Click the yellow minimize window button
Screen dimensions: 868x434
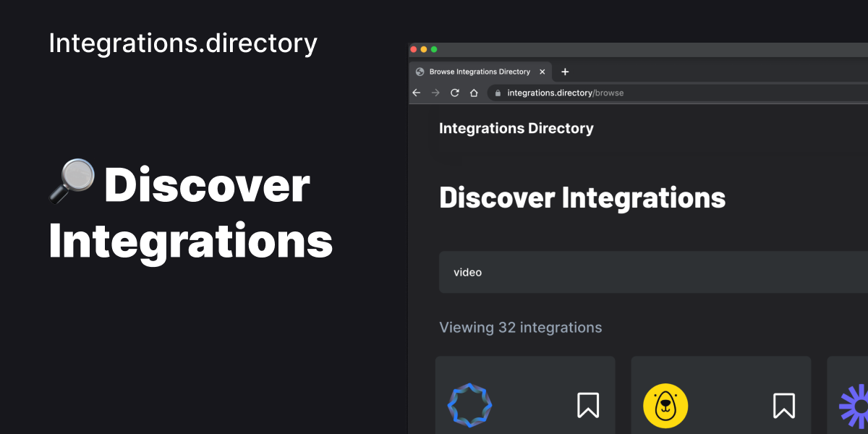(x=424, y=49)
